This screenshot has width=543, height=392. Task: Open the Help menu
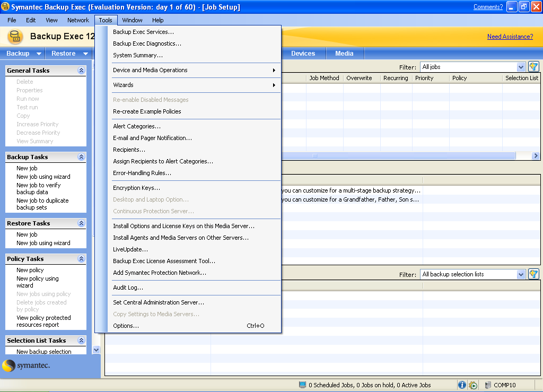coord(158,20)
